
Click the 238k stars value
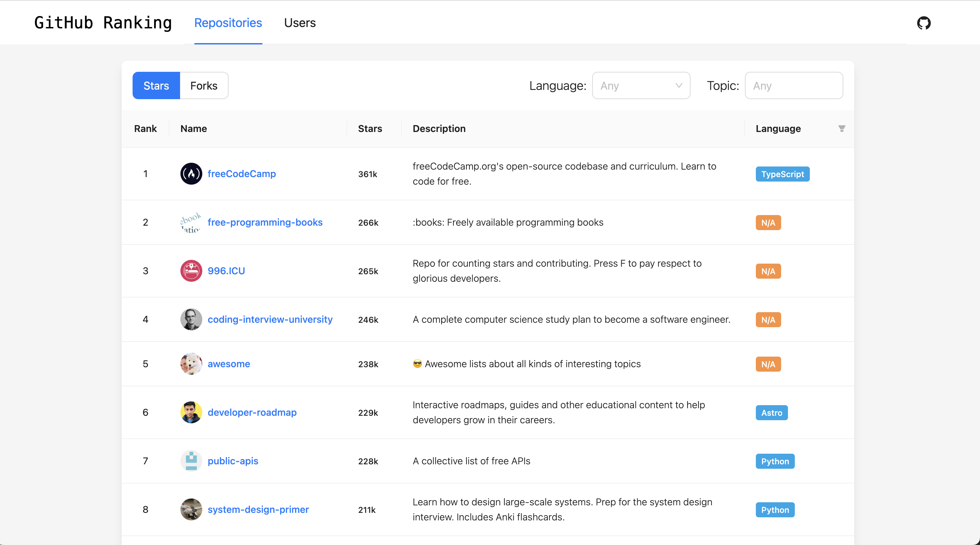(368, 364)
